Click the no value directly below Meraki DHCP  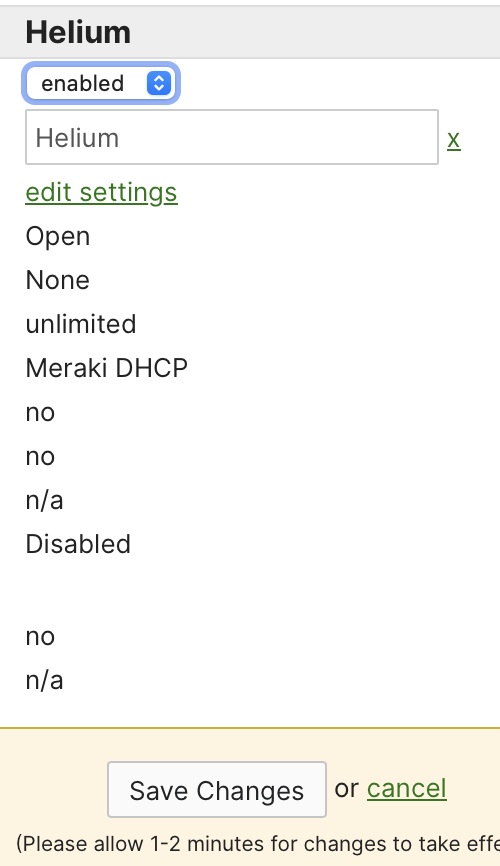pos(40,413)
